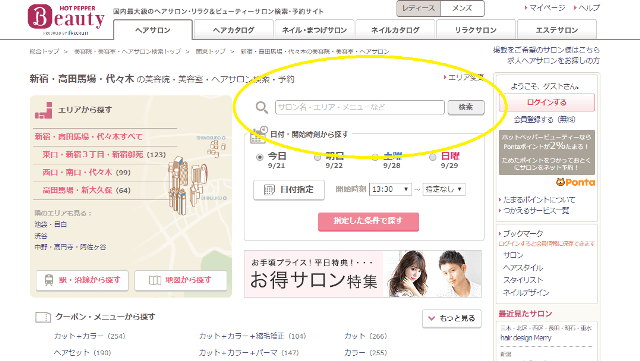
Task: Open the 池袋・目白 neighboring area link
Action: coord(51,224)
